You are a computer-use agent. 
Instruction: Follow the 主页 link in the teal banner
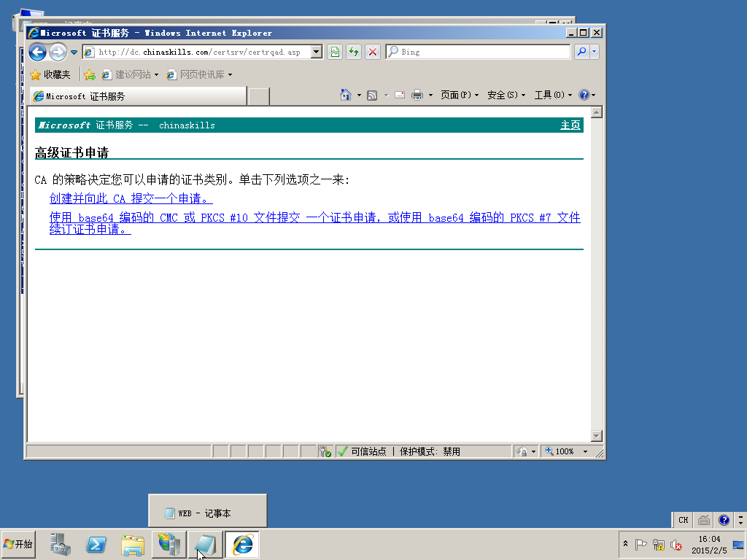[570, 125]
